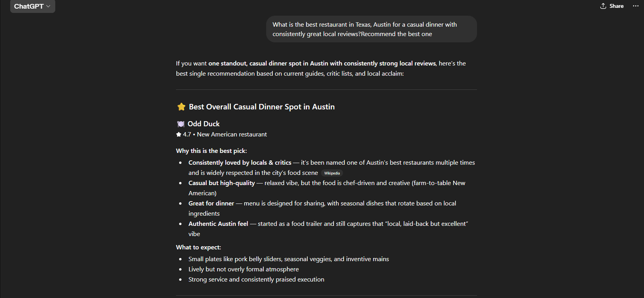Screen dimensions: 644x298
Task: Click the 'Authentic Austin feel' bold text
Action: [218, 224]
